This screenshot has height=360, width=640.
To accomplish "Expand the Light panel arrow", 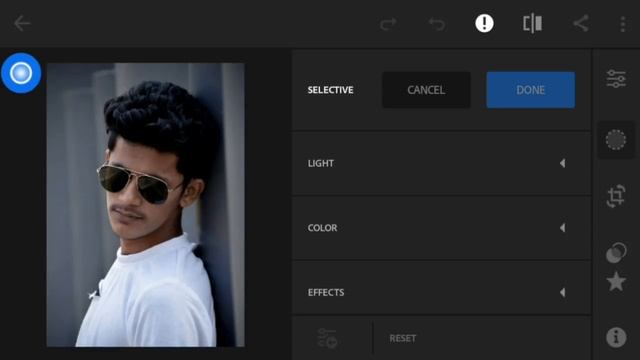I will point(563,163).
